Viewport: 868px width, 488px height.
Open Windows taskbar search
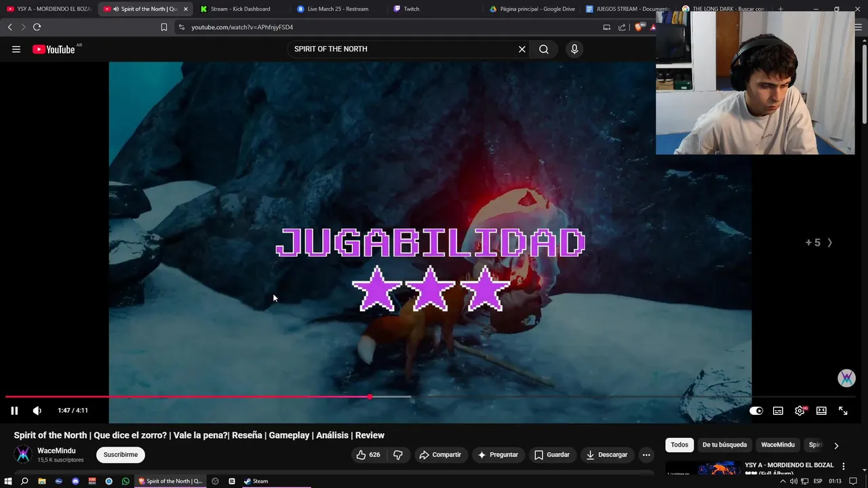24,481
